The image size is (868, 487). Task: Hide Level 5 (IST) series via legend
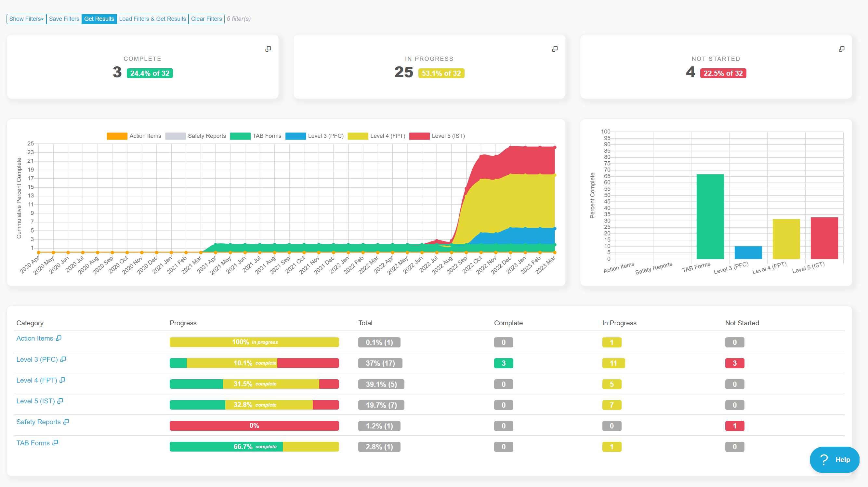(x=448, y=136)
